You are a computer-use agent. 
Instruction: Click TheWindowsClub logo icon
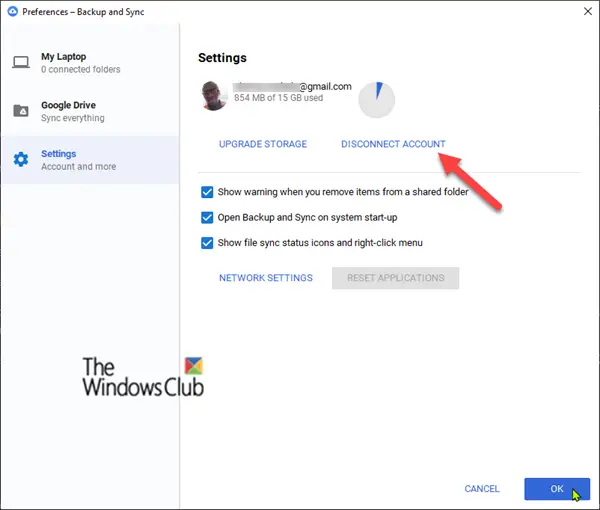(194, 366)
